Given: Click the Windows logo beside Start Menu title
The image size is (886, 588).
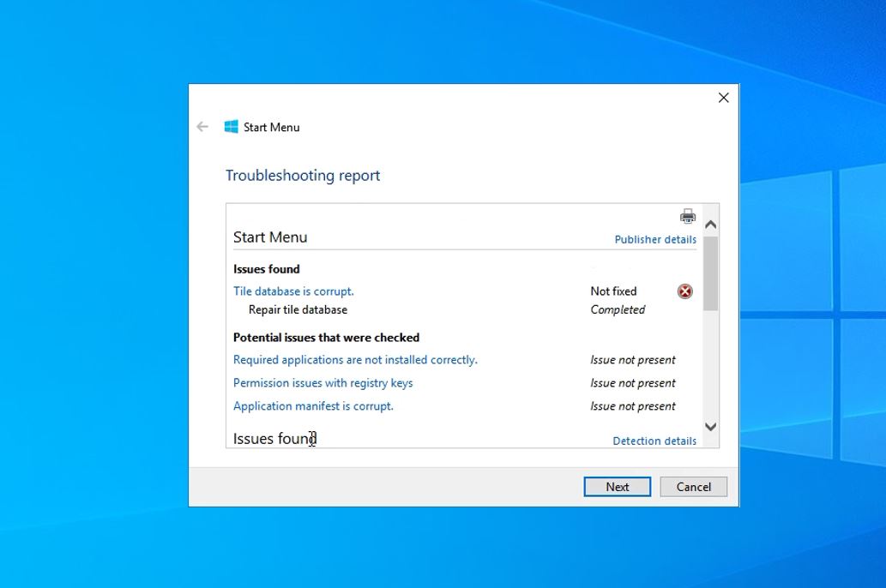Looking at the screenshot, I should [x=231, y=127].
